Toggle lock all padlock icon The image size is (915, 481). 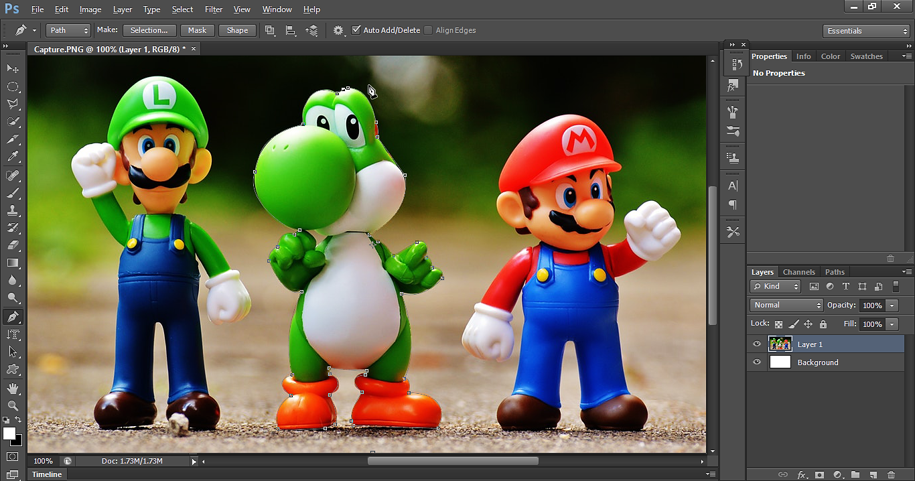click(x=823, y=324)
